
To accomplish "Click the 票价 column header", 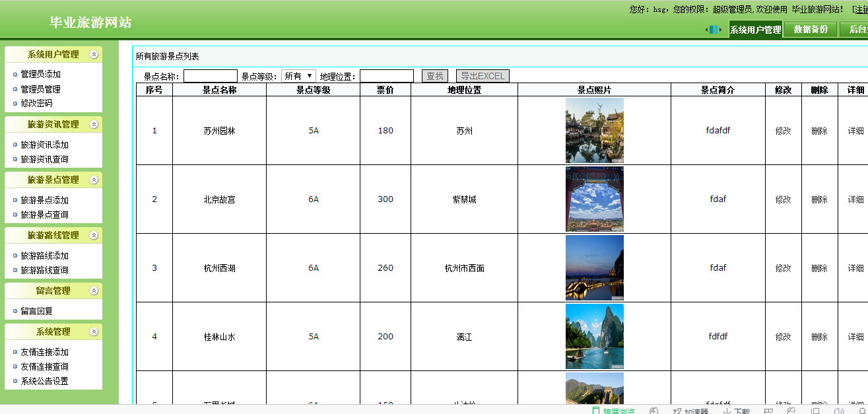I will point(385,90).
